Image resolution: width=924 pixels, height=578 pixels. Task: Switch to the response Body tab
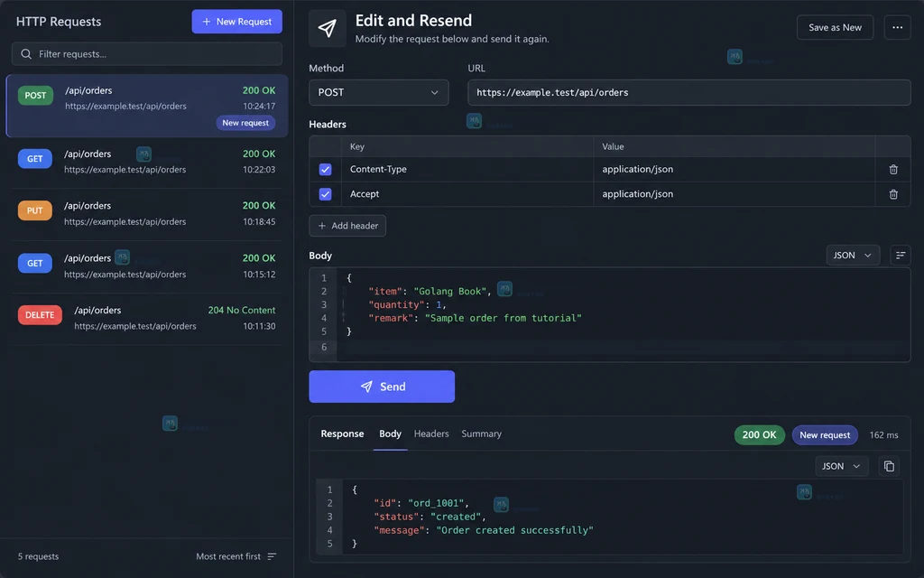click(x=390, y=434)
